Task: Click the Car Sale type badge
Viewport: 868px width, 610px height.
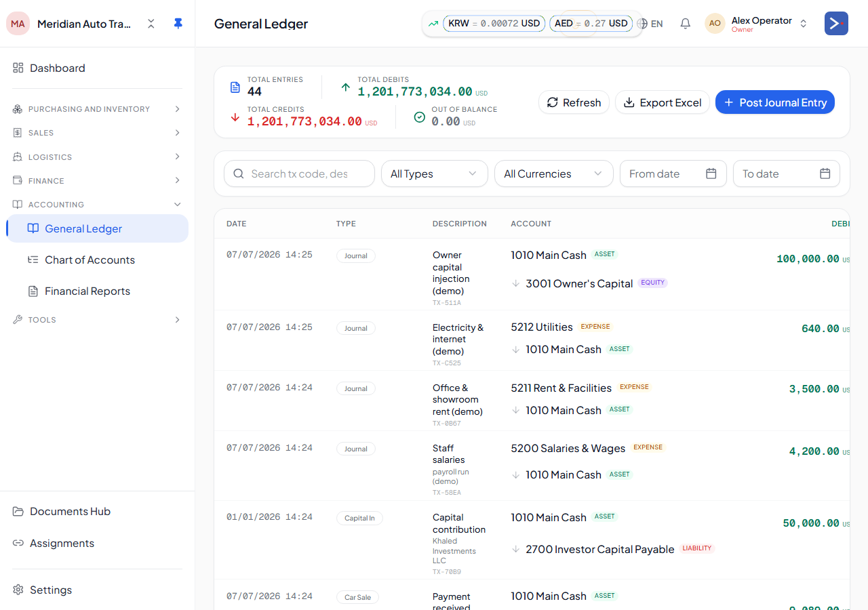Action: click(x=357, y=597)
